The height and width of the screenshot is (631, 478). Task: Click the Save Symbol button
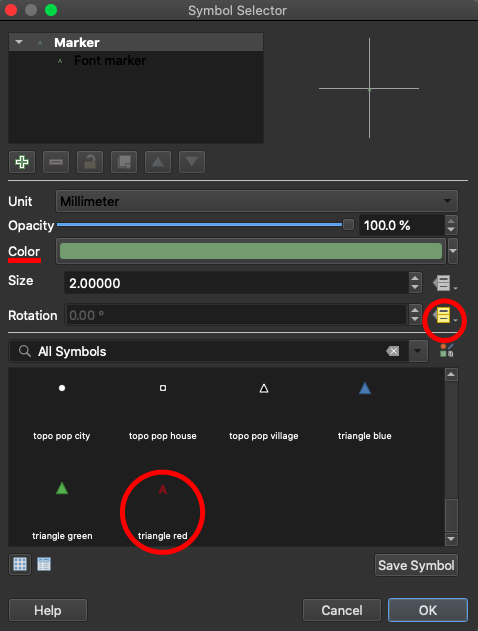416,565
